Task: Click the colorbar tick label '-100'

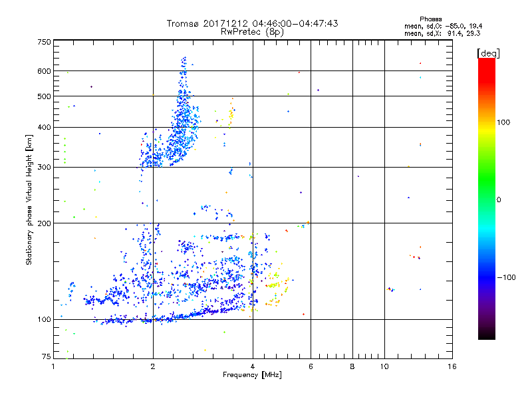Action: click(x=506, y=277)
